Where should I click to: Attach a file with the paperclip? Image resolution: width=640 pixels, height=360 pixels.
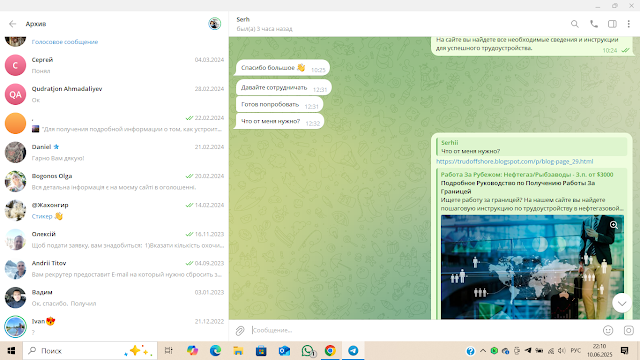(240, 330)
